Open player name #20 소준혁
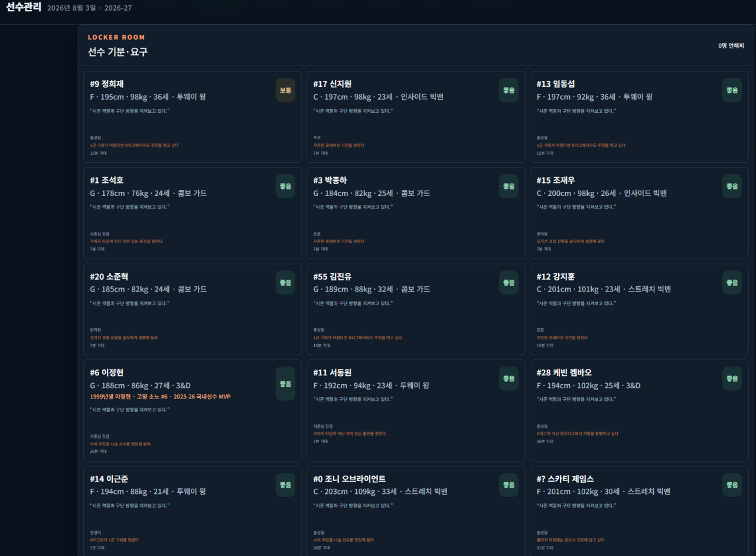Viewport: 756px width, 556px height. [109, 276]
